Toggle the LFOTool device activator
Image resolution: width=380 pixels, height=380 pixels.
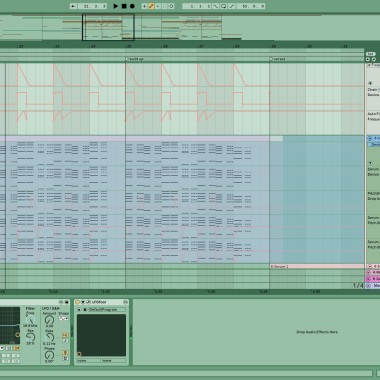[77, 302]
